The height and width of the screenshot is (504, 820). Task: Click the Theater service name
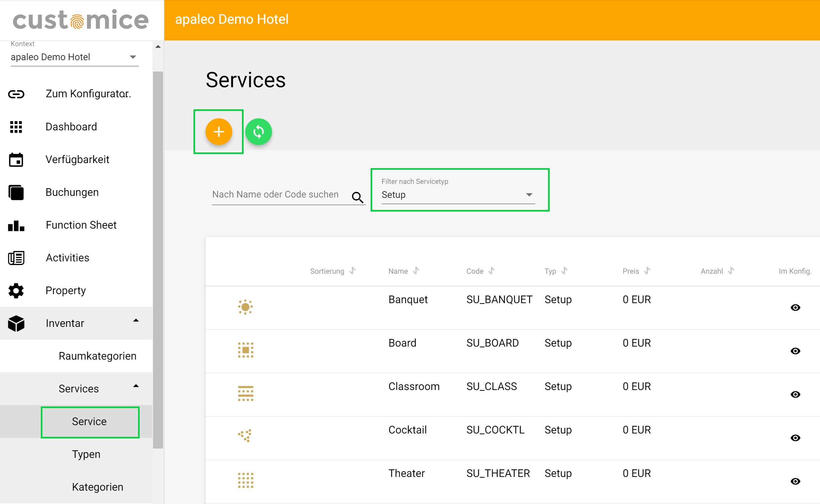(406, 473)
